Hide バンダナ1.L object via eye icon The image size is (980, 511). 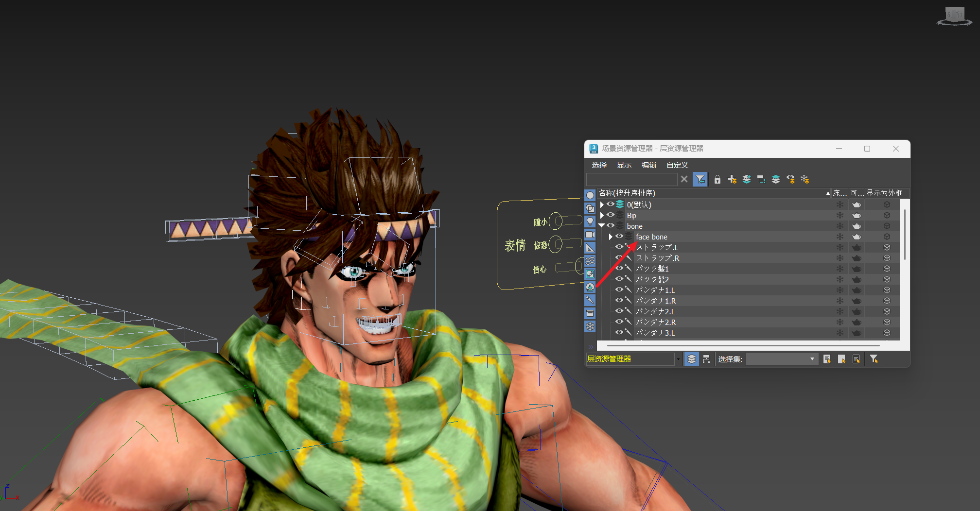[x=619, y=290]
